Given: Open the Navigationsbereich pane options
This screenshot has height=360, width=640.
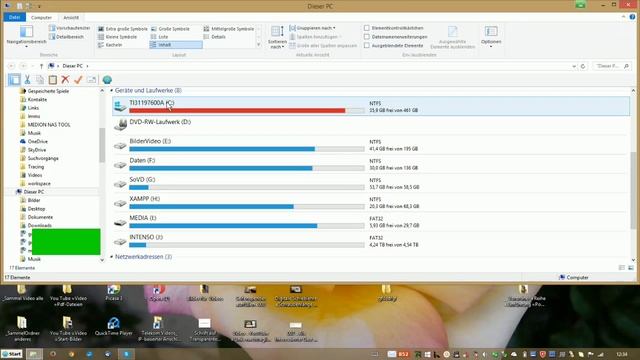Looking at the screenshot, I should (27, 36).
